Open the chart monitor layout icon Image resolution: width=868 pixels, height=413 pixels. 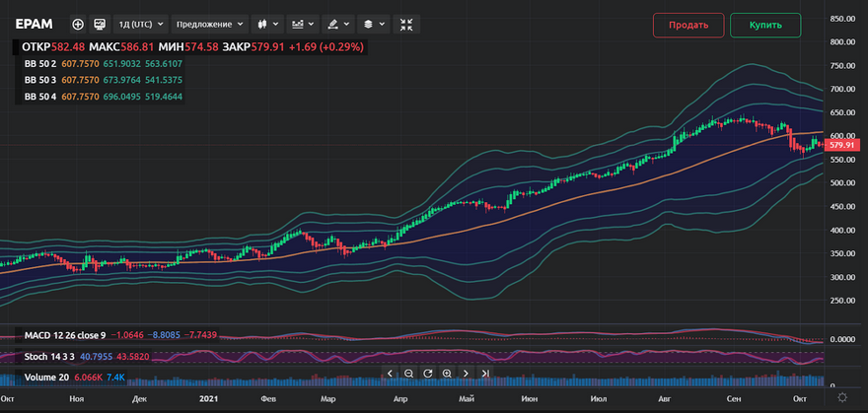100,24
